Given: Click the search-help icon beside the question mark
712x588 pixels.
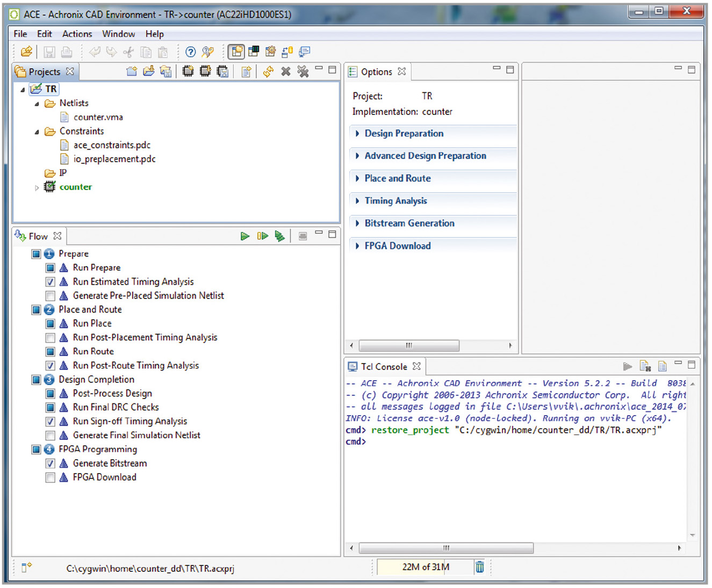Looking at the screenshot, I should [x=207, y=52].
